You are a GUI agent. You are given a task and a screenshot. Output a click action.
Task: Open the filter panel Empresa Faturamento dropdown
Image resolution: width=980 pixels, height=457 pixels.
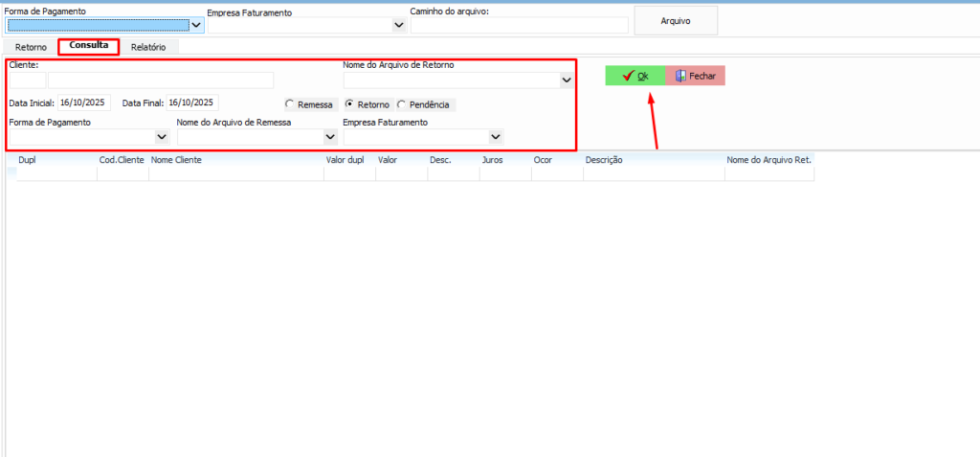pos(496,137)
